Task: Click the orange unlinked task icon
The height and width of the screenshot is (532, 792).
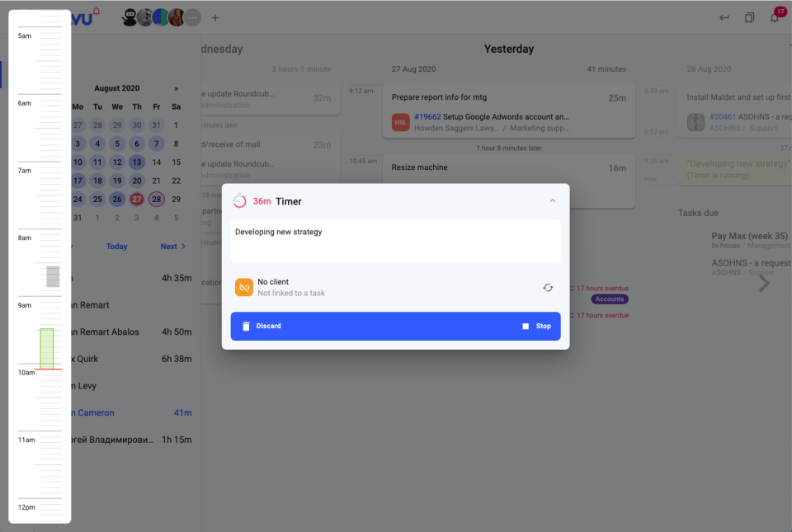Action: (x=244, y=287)
